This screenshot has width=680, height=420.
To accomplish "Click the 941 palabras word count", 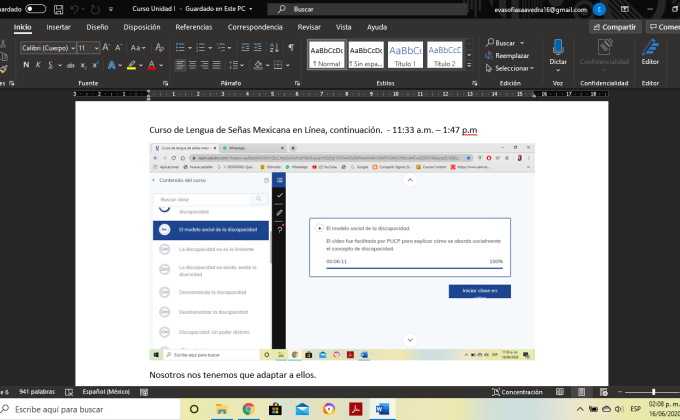I will pyautogui.click(x=37, y=392).
